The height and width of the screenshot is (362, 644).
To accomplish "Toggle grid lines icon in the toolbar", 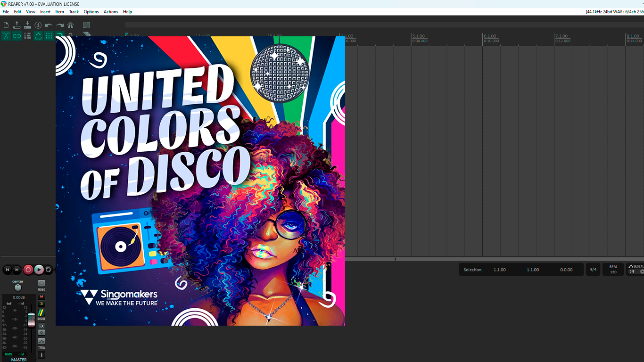I will tap(49, 35).
